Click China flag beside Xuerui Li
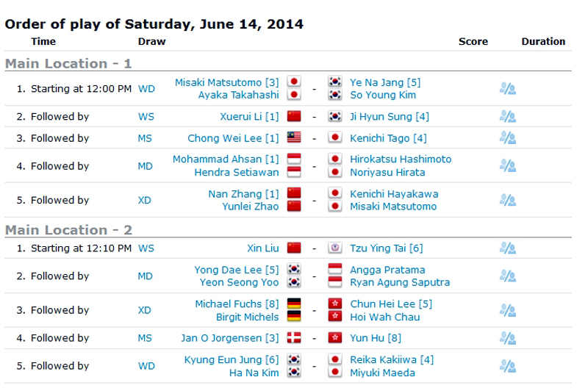The image size is (588, 391). pos(294,116)
